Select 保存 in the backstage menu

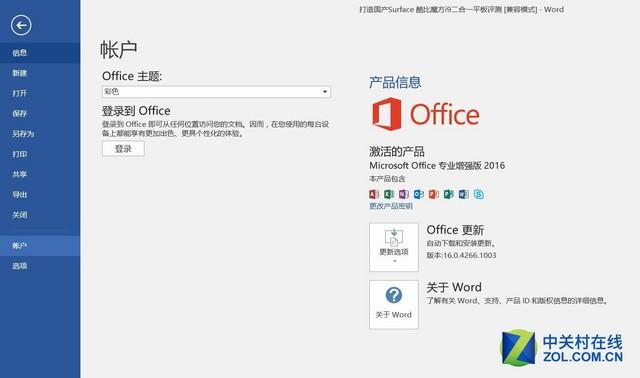coord(40,113)
